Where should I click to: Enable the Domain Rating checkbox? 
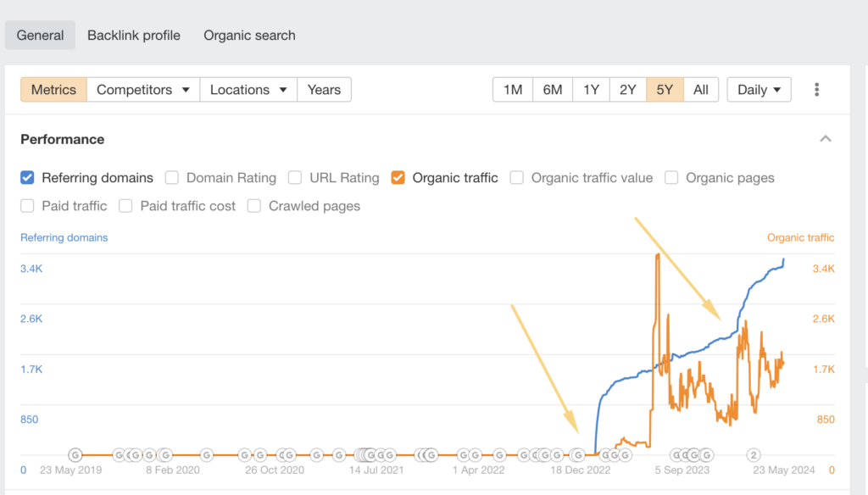(172, 178)
